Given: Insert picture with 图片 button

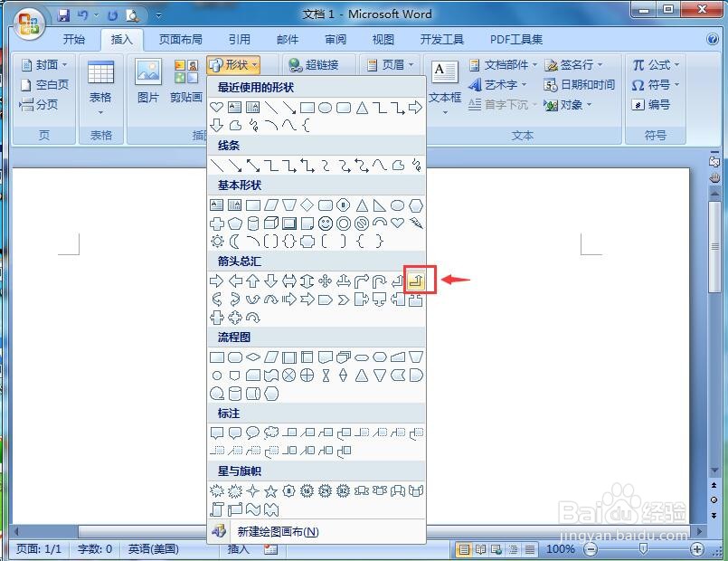Looking at the screenshot, I should click(148, 81).
